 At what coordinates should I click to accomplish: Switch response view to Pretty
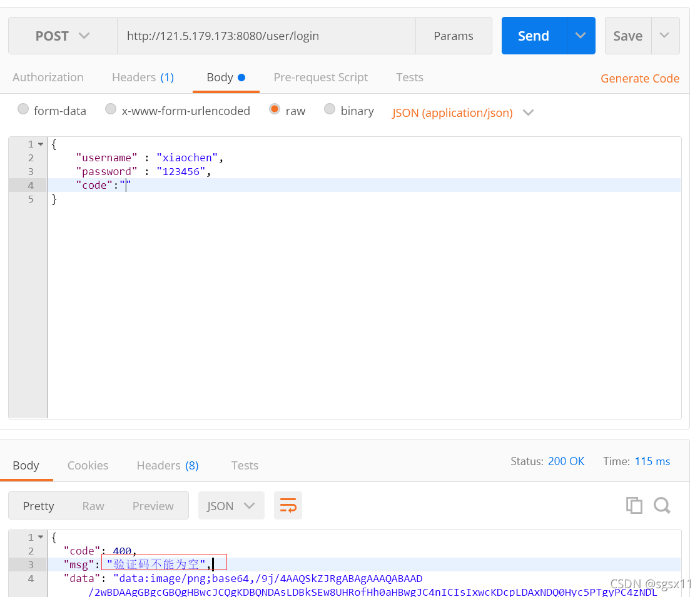pyautogui.click(x=38, y=506)
